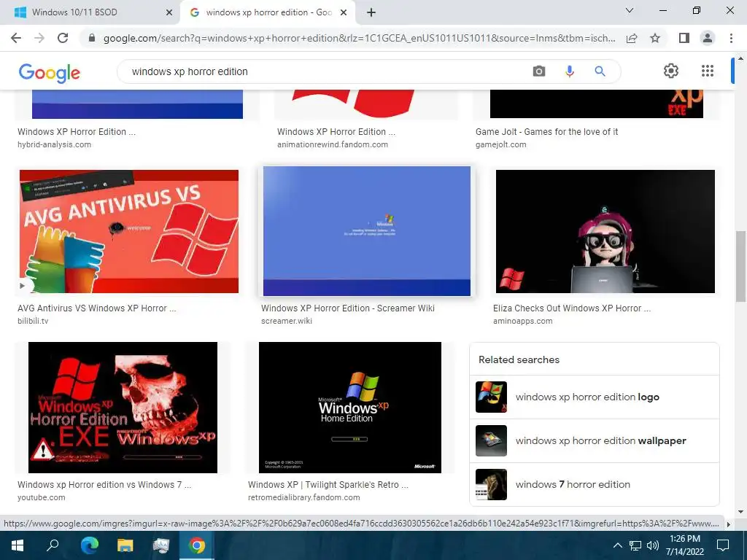Open File Explorer from taskbar
The height and width of the screenshot is (560, 747).
tap(125, 545)
